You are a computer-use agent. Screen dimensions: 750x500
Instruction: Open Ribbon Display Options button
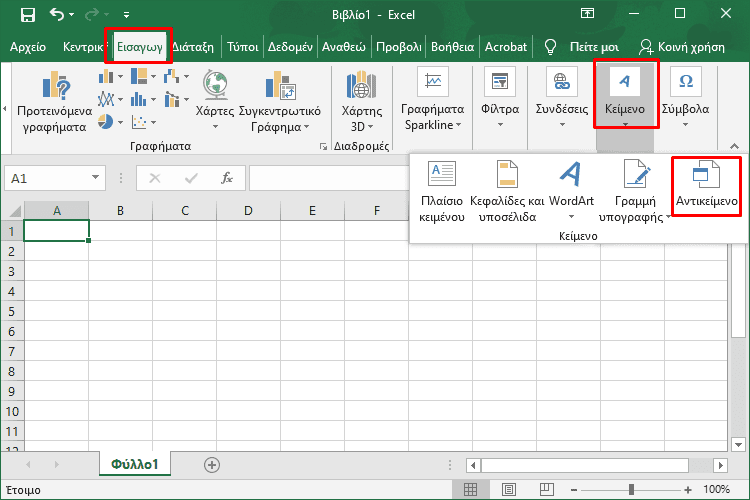tap(587, 14)
